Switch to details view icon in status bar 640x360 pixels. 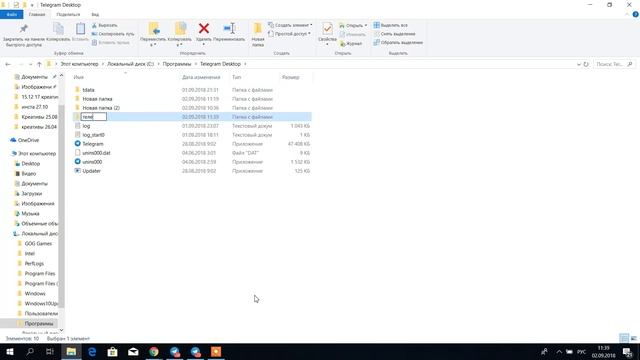tap(624, 338)
